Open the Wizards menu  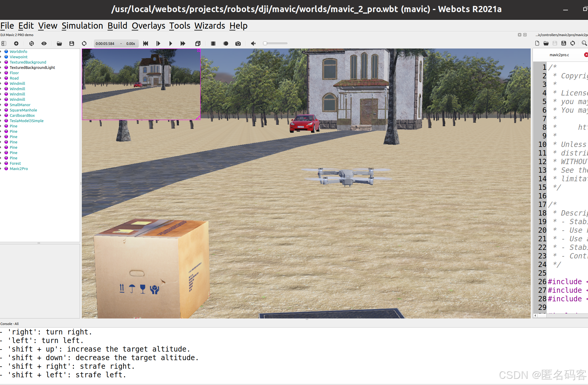tap(209, 26)
